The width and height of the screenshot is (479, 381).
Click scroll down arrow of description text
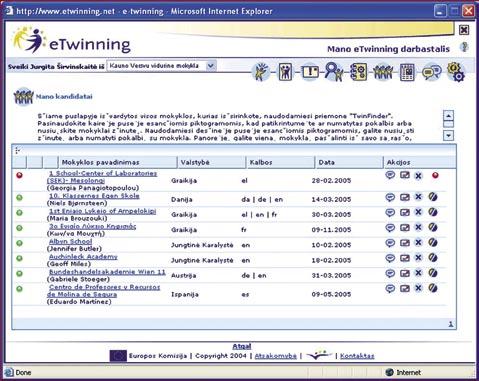coord(449,135)
